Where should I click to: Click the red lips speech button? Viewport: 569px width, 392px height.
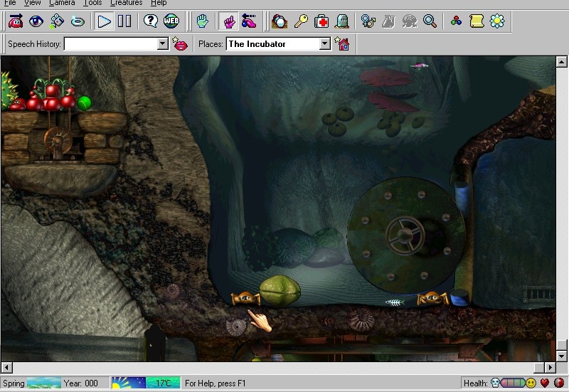coord(181,44)
